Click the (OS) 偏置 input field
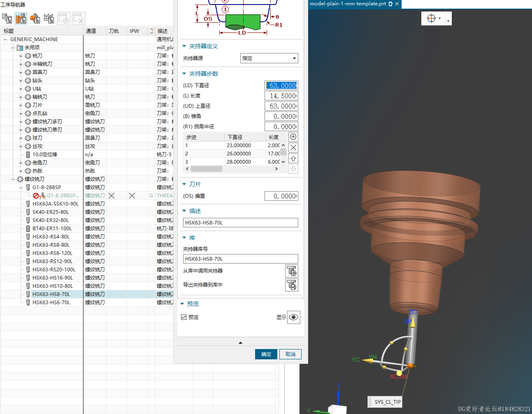Screen dimensions: 532x414 tap(281, 196)
